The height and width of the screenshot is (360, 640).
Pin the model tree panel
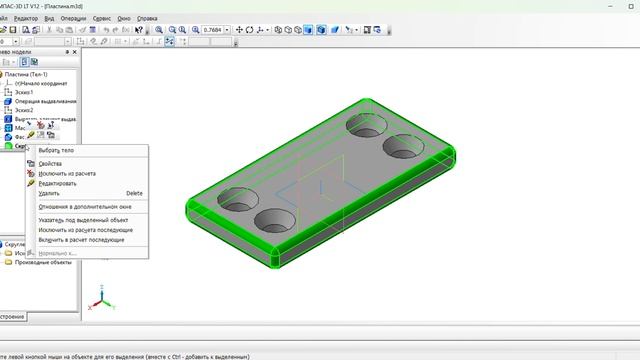tap(67, 52)
